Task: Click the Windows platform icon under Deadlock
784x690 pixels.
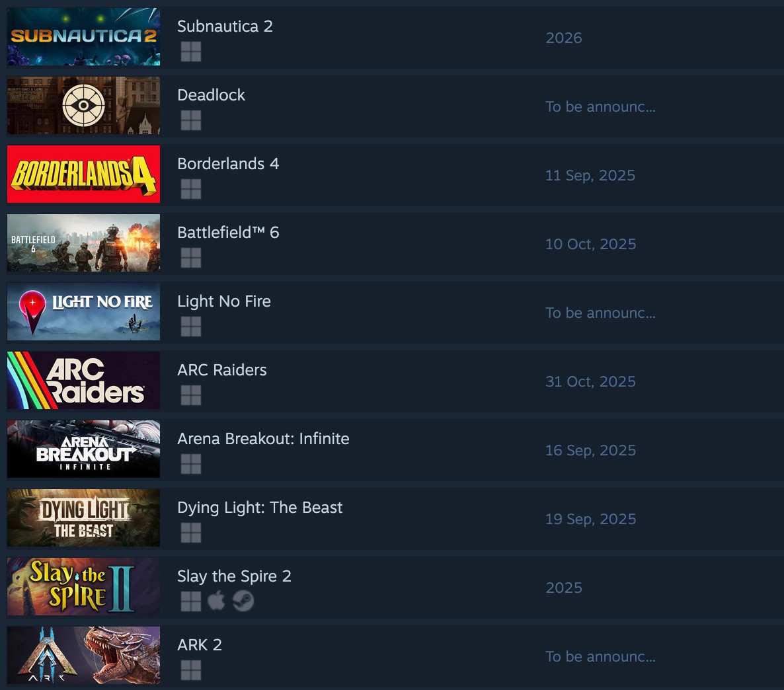Action: pos(191,120)
